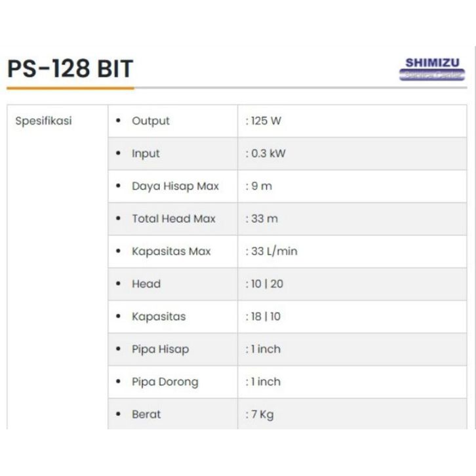Screen dimensions: 476x476
Task: Click the Berat row label
Action: [x=146, y=414]
